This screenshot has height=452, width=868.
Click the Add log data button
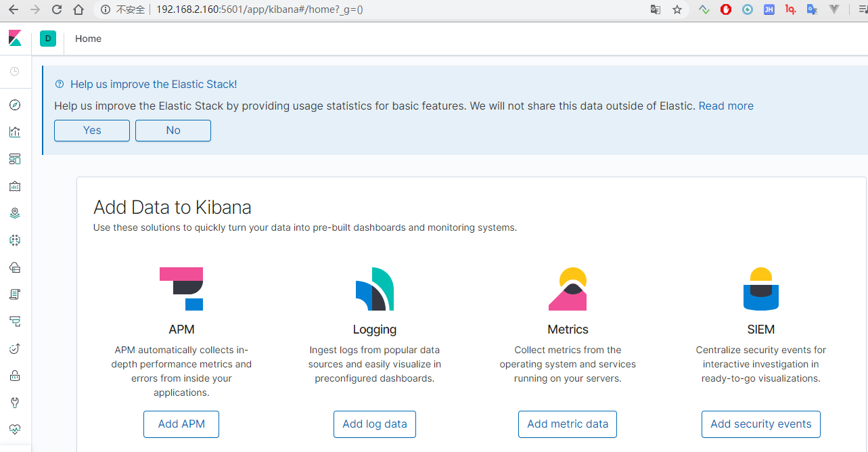tap(375, 424)
